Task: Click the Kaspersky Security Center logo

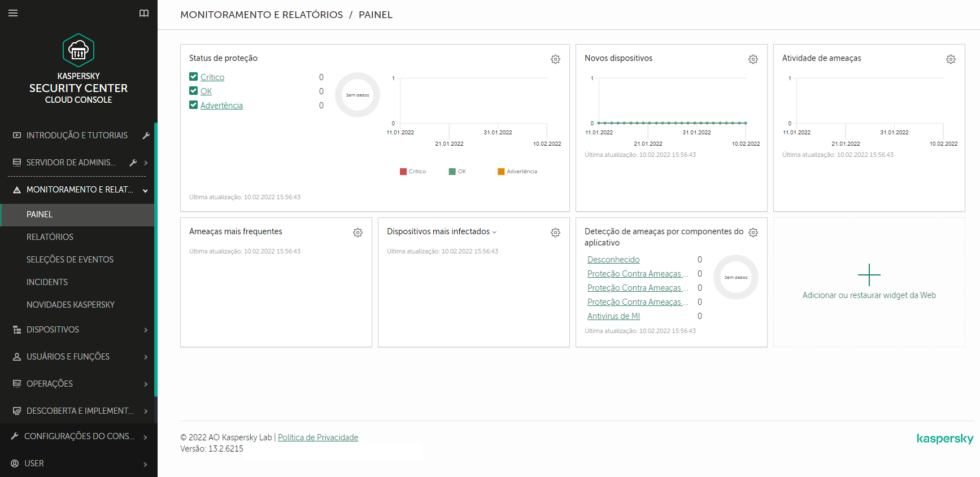Action: (79, 50)
